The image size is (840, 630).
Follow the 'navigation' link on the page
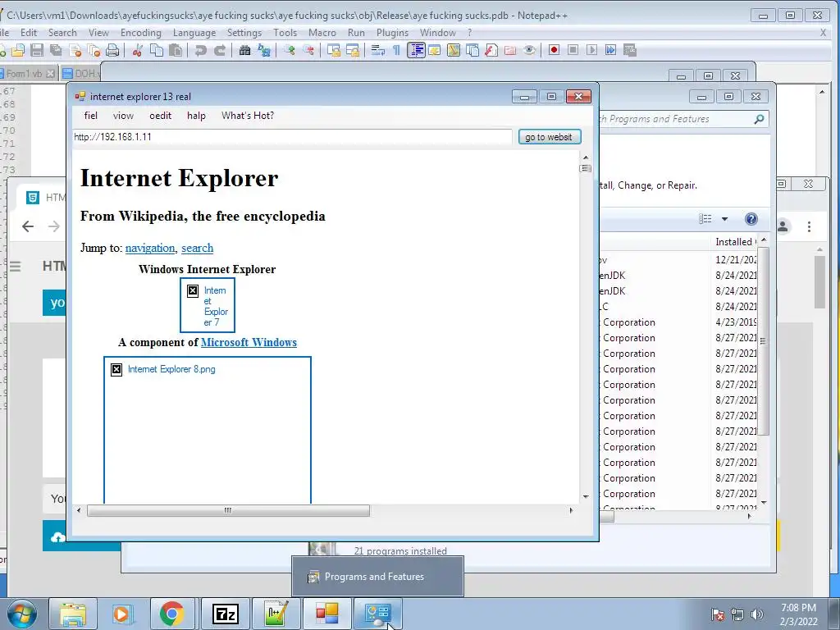[150, 248]
